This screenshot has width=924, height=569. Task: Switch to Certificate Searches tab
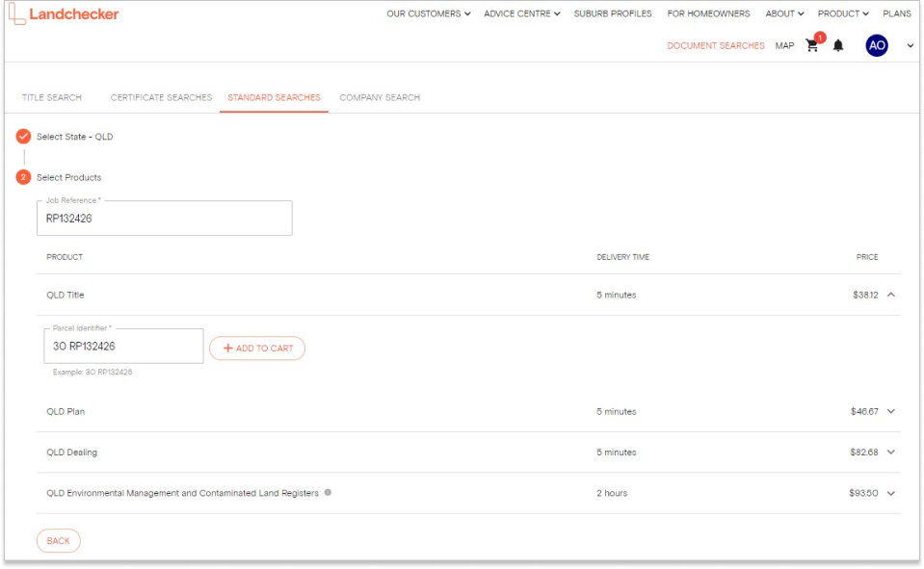point(161,97)
